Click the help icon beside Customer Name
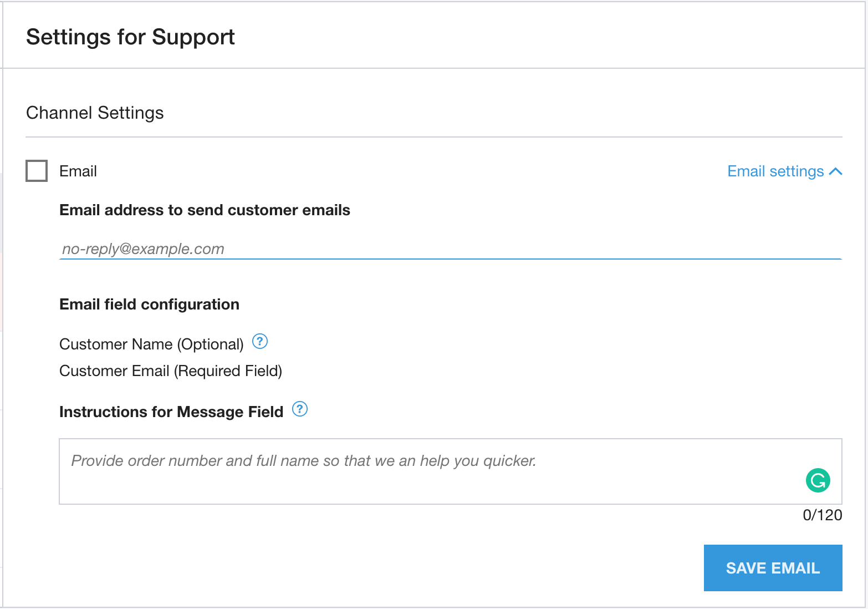The height and width of the screenshot is (609, 868). pos(260,341)
